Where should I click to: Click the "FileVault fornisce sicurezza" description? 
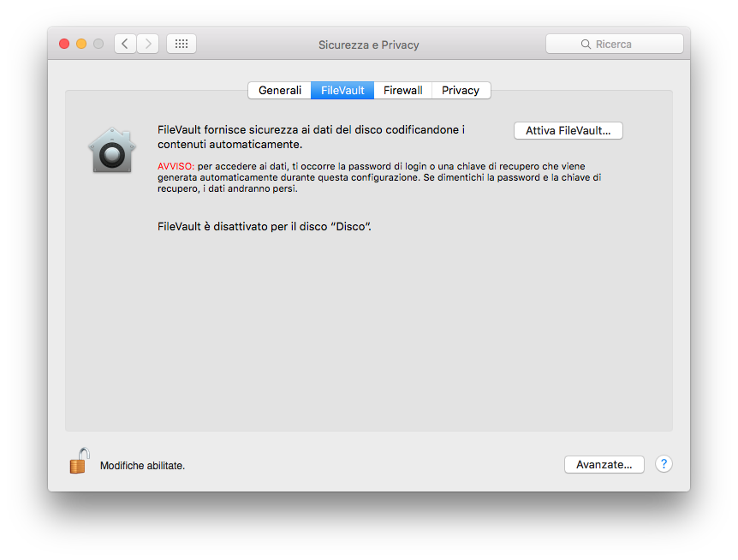(311, 137)
